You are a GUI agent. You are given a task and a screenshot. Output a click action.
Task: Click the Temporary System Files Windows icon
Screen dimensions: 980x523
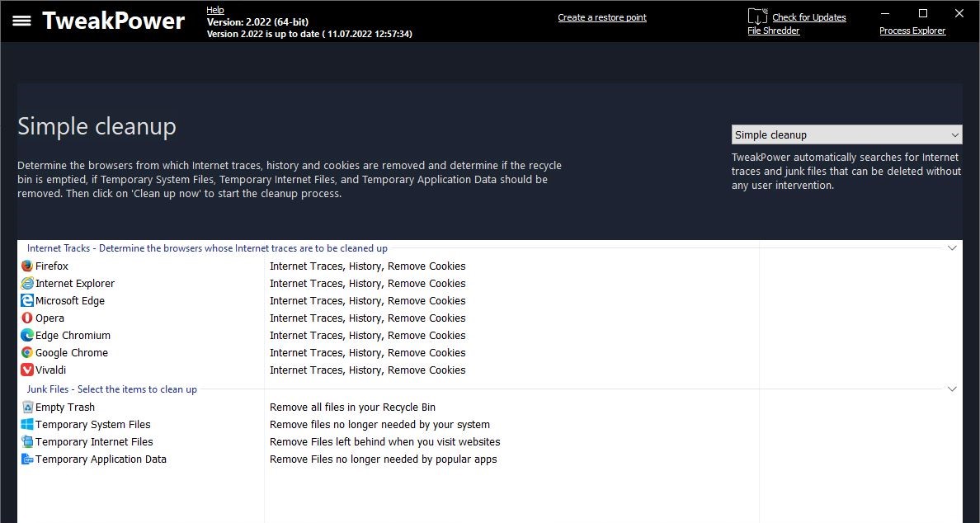pos(27,425)
